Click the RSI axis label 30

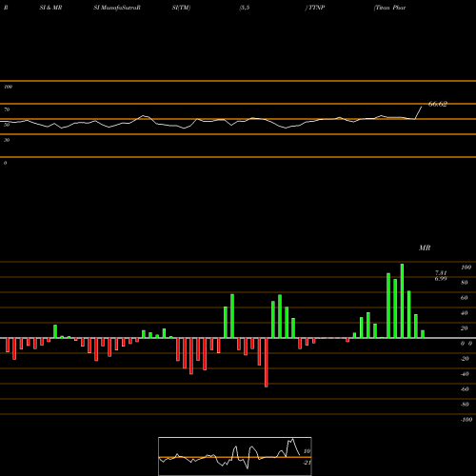7,140
